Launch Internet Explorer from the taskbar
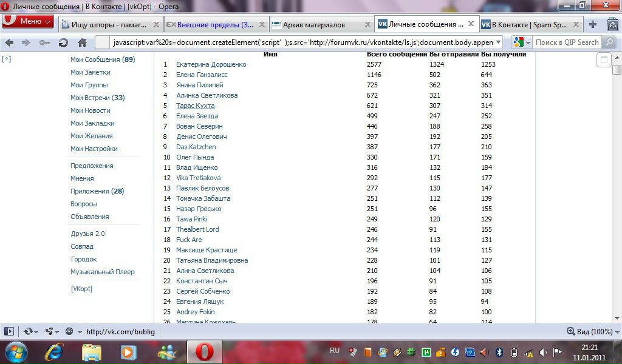Screen dimensions: 622x364 [x=54, y=352]
